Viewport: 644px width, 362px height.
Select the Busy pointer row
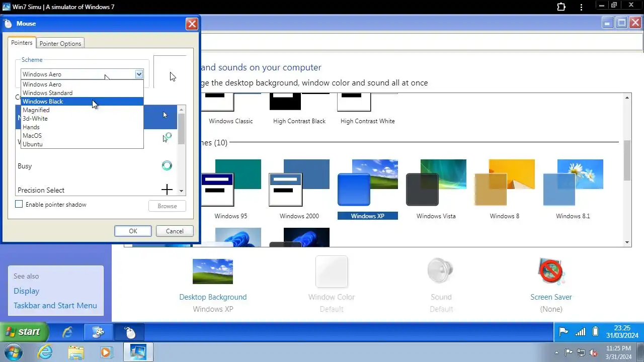click(97, 166)
